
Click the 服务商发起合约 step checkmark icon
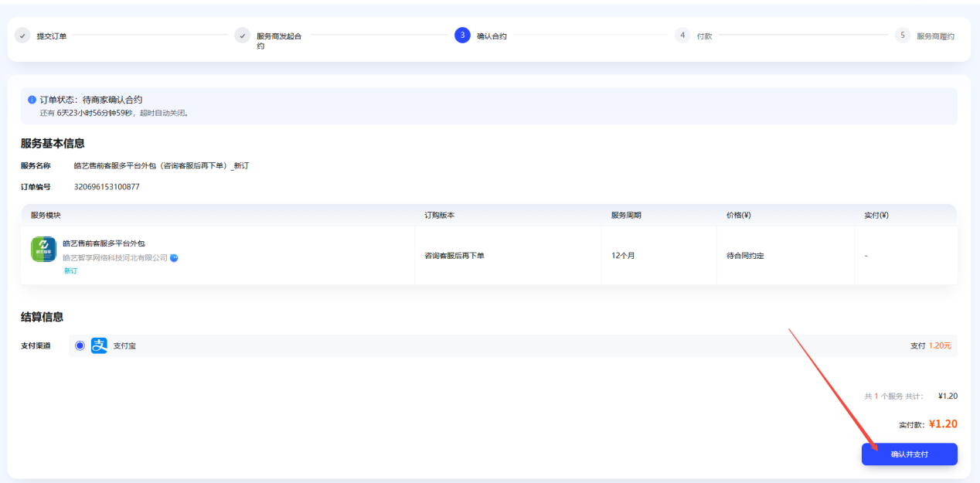243,36
